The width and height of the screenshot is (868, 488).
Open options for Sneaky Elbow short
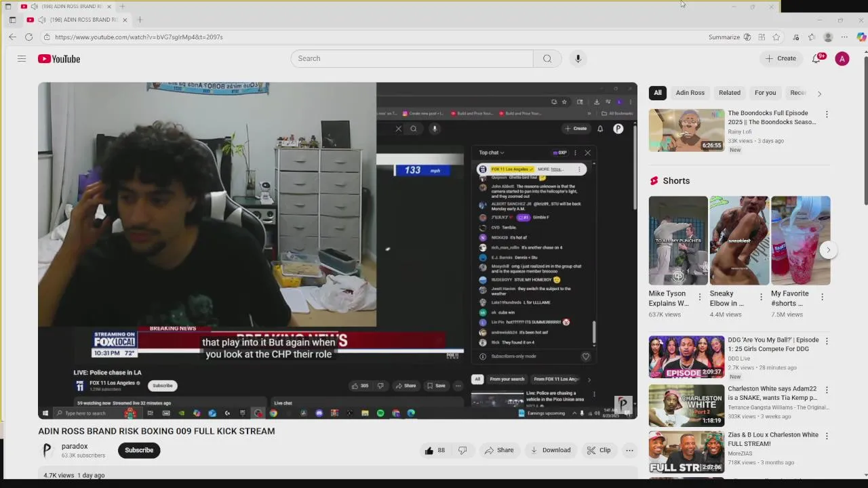pos(761,297)
